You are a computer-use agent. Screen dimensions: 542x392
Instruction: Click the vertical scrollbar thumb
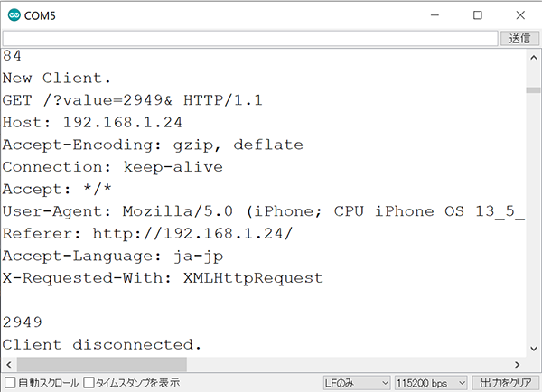coord(533,90)
